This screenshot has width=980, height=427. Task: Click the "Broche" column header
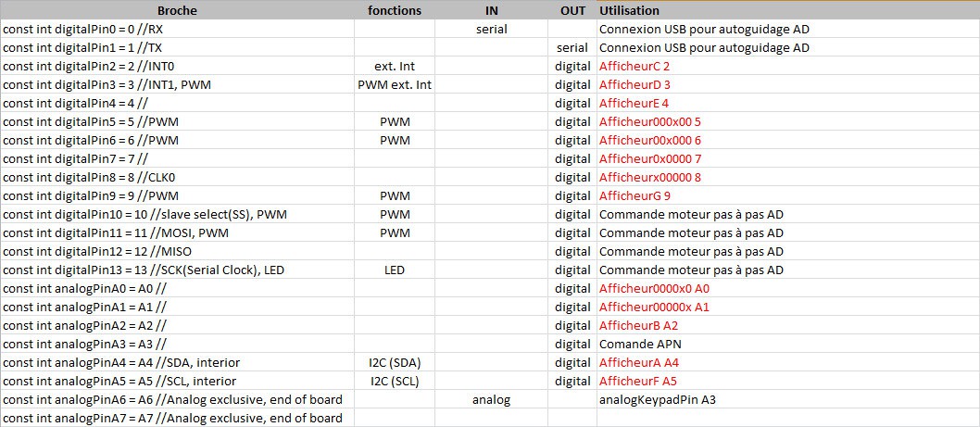tap(178, 10)
